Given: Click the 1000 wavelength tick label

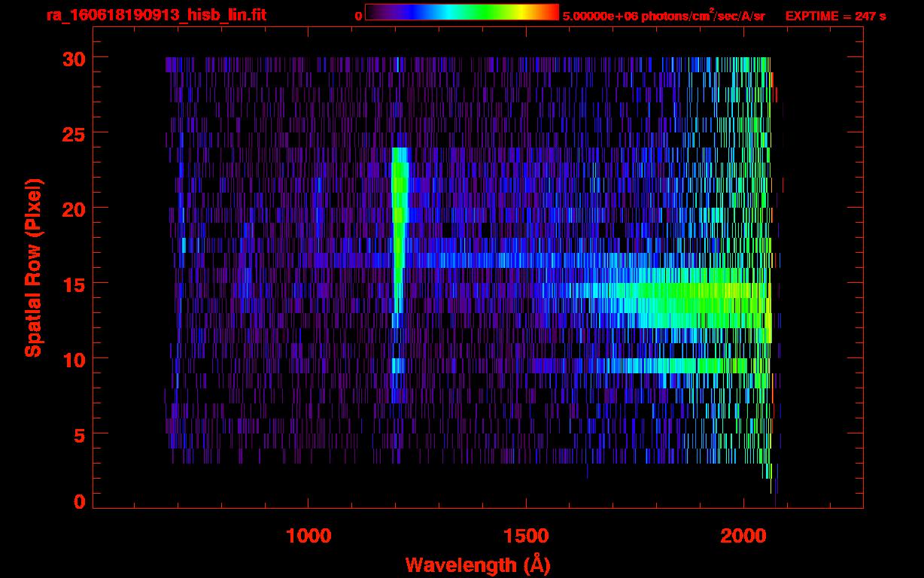Looking at the screenshot, I should click(309, 536).
